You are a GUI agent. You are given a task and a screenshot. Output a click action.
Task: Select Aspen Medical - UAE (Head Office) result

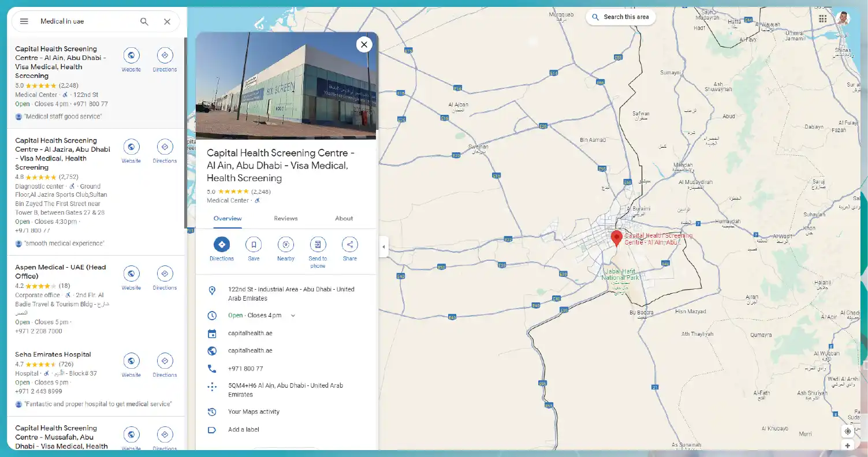60,272
